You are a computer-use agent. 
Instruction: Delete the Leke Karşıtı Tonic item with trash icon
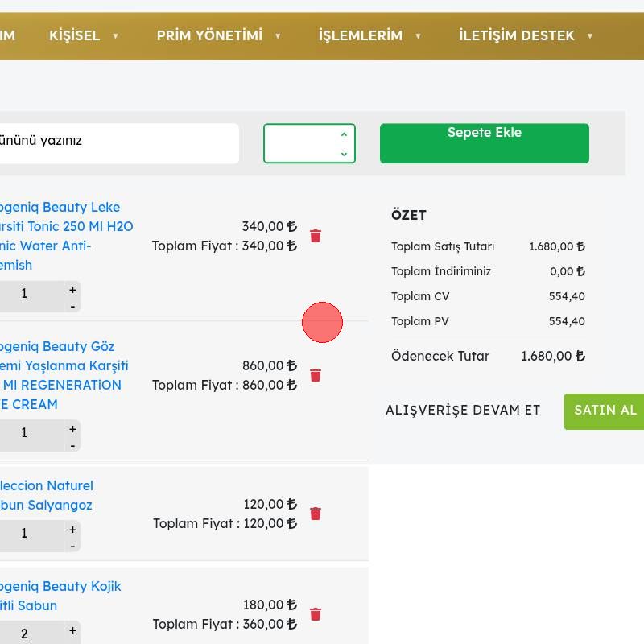316,236
